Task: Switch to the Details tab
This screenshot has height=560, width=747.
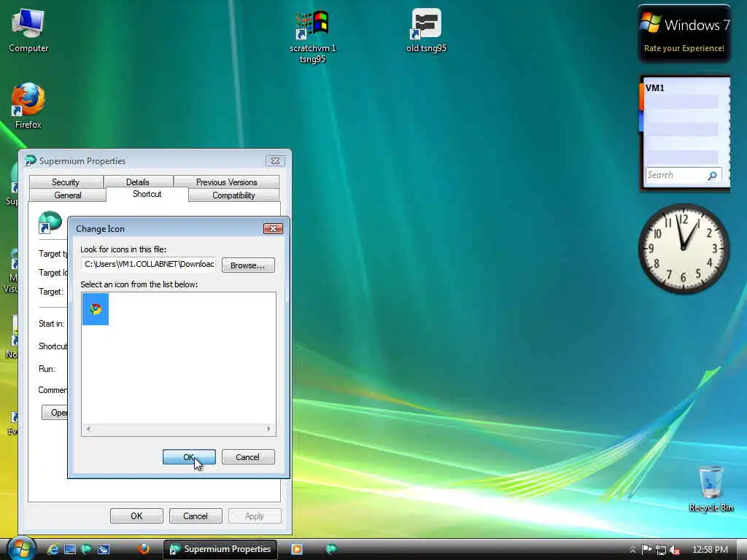Action: (138, 182)
